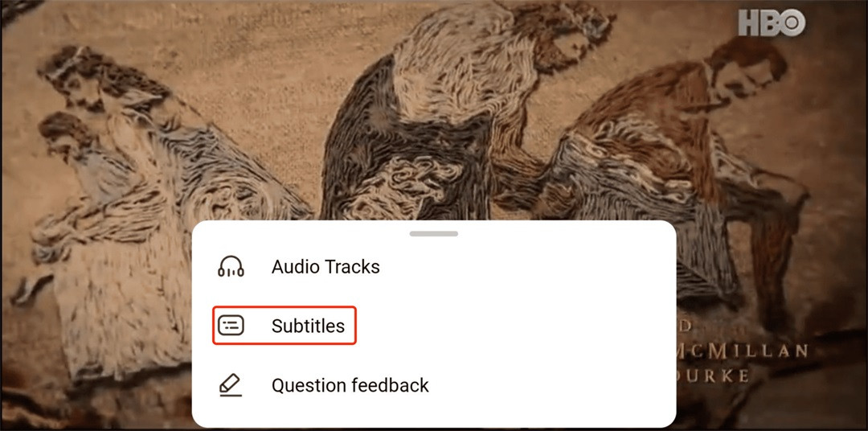Click the center embroidered tapestry figure
Screen dimensions: 868x431
[x=443, y=111]
